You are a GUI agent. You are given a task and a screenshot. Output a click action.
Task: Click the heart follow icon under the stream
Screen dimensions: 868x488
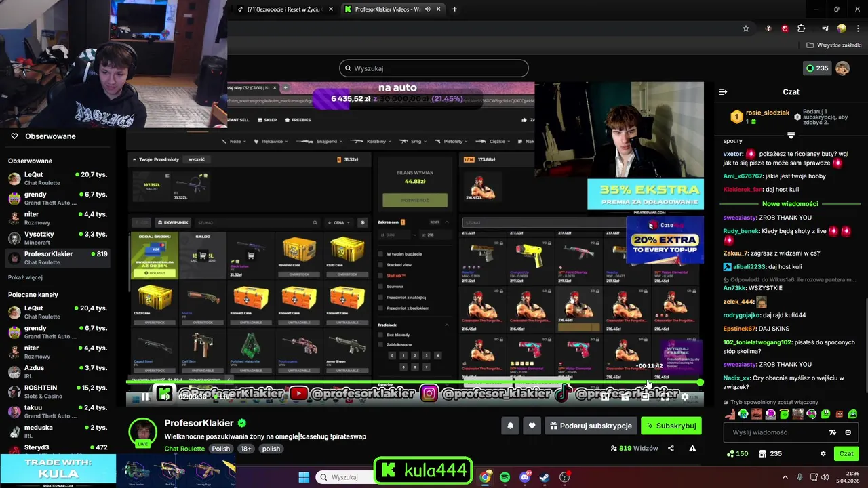click(532, 426)
